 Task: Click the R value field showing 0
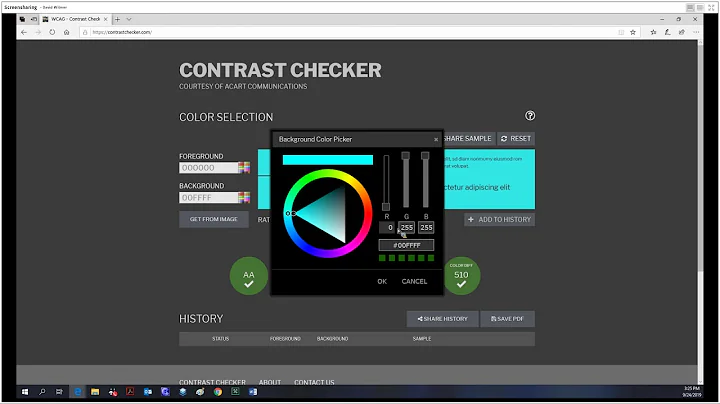point(387,227)
